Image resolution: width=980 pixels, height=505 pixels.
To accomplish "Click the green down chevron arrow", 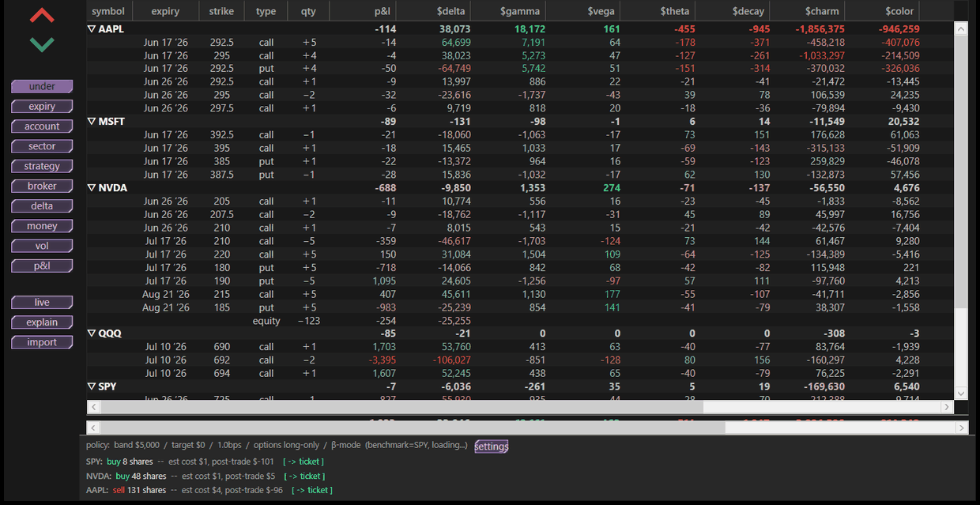I will coord(42,44).
